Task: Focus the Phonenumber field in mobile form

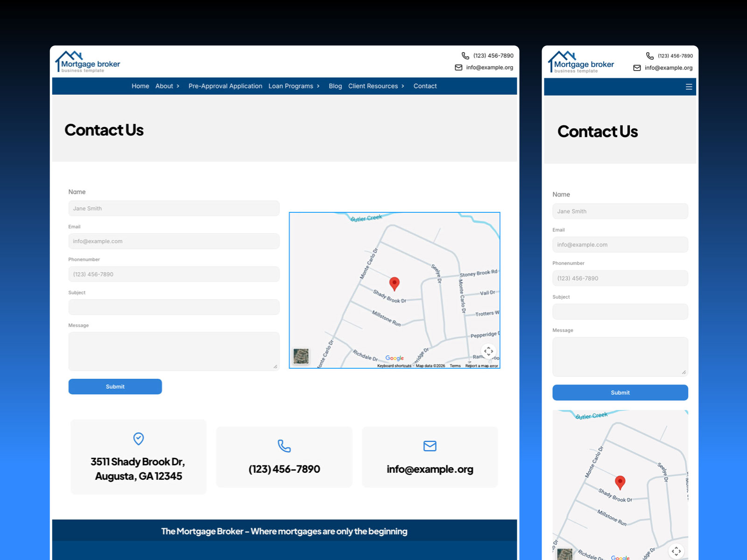Action: tap(620, 278)
